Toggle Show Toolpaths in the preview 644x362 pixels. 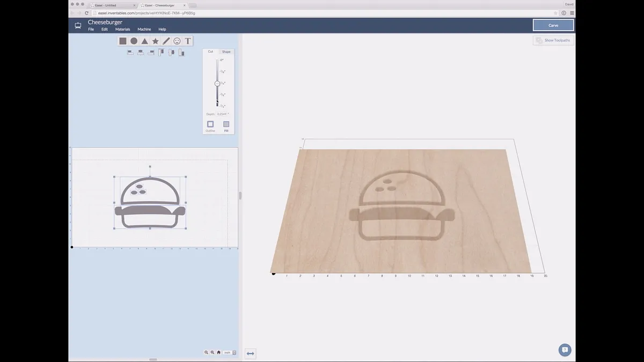553,40
